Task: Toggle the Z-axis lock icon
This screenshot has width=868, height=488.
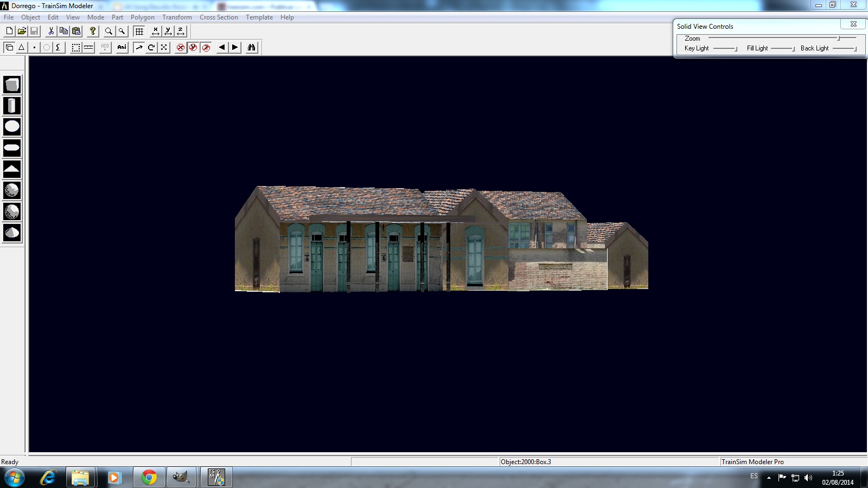Action: point(206,48)
